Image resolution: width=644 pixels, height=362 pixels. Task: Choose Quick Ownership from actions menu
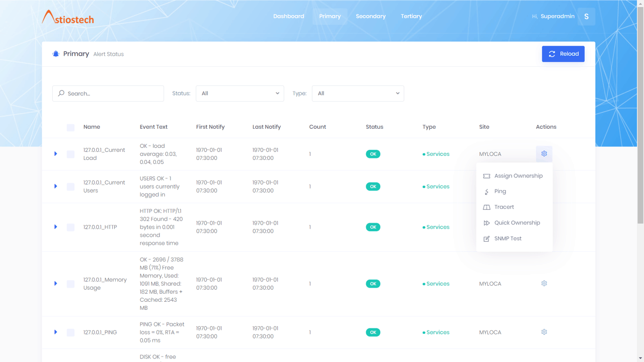[x=514, y=223]
